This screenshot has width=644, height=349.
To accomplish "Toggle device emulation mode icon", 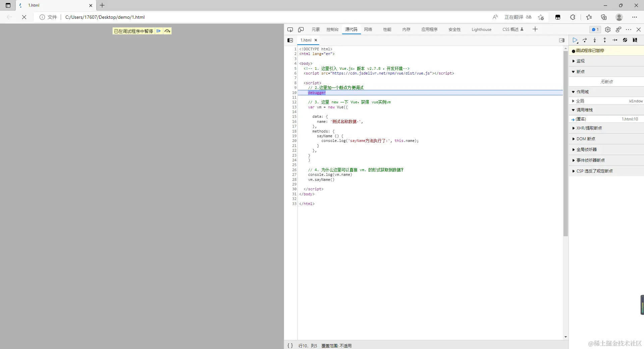I will (x=301, y=30).
